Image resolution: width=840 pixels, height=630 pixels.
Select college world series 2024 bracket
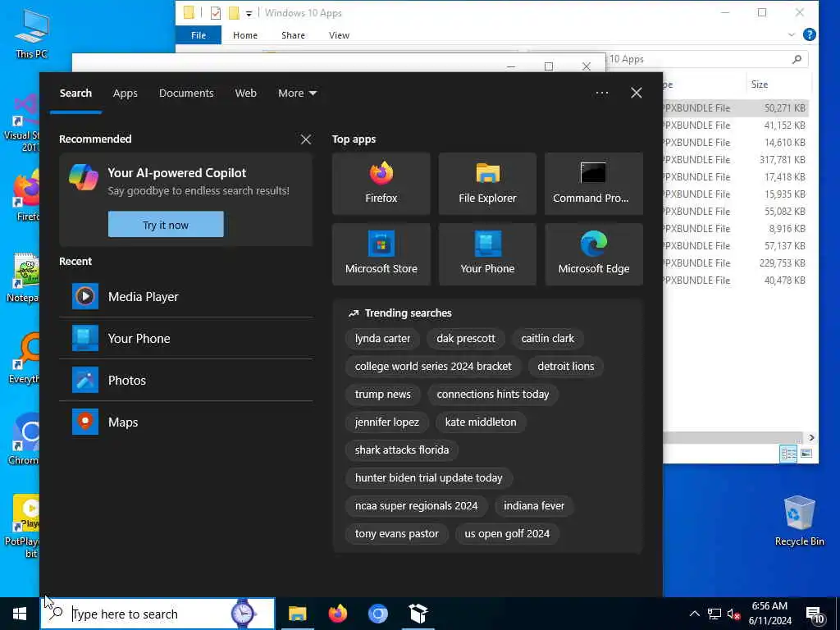433,367
